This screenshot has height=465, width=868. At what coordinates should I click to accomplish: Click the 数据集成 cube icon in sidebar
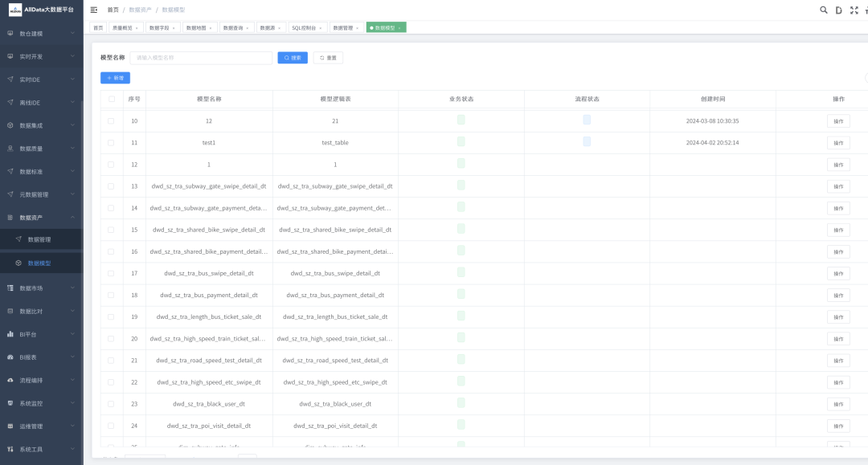pos(10,125)
